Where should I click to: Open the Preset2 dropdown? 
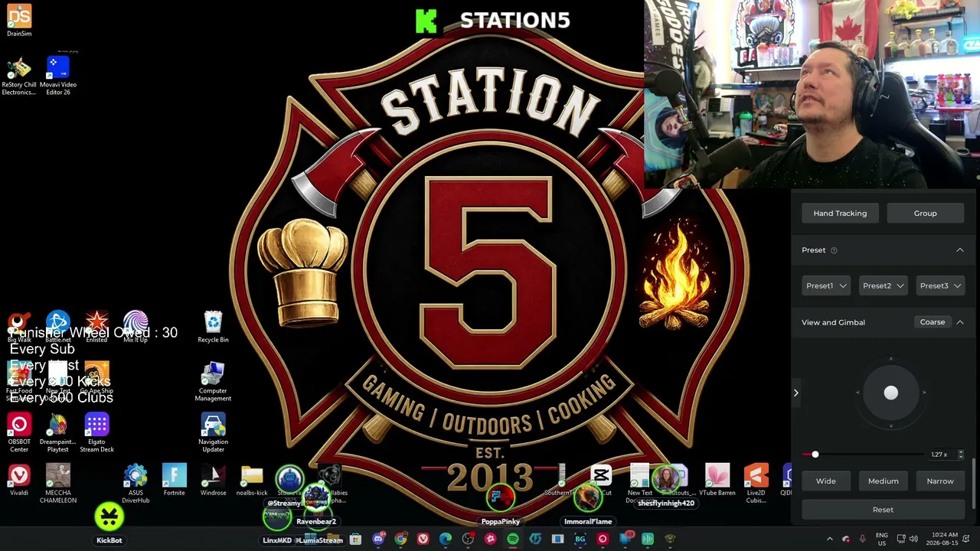click(x=883, y=285)
